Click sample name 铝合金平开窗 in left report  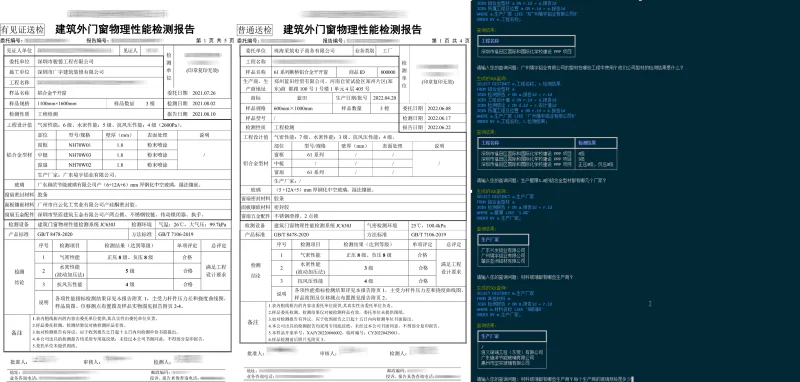pyautogui.click(x=53, y=93)
